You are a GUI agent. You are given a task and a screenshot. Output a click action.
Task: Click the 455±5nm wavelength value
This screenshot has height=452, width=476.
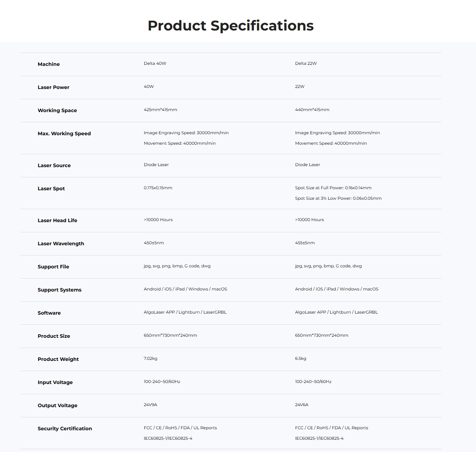(x=305, y=243)
